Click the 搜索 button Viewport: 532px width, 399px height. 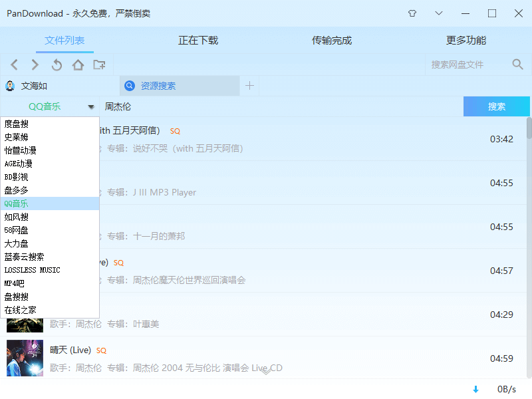click(x=496, y=106)
